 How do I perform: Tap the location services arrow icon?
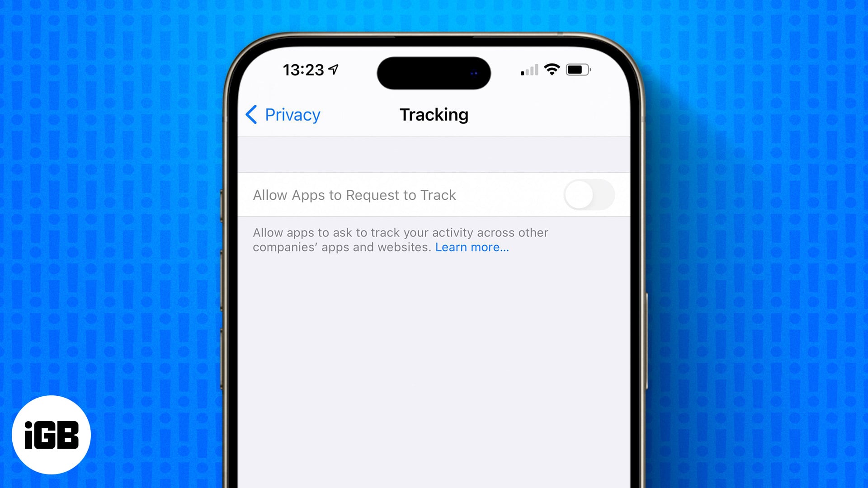[x=335, y=70]
